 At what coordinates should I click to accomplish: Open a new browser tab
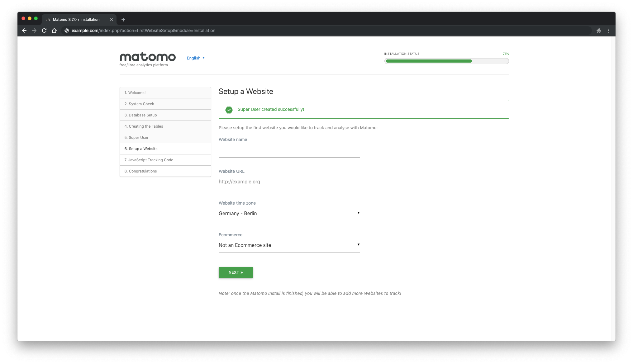tap(123, 19)
